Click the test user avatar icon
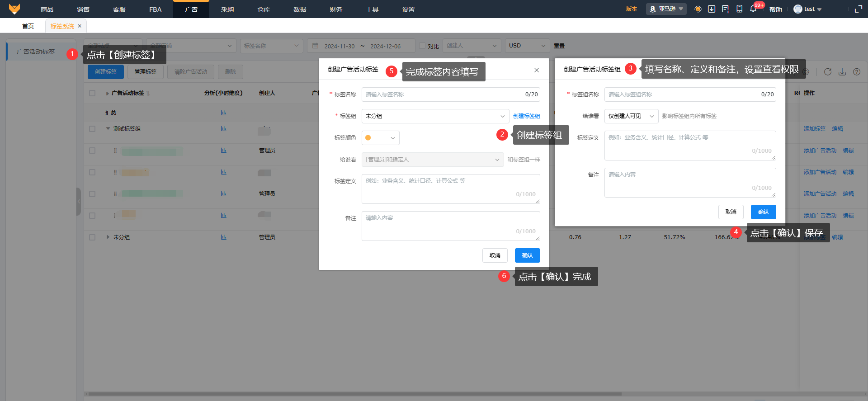Screen dimensions: 868x401 point(798,9)
